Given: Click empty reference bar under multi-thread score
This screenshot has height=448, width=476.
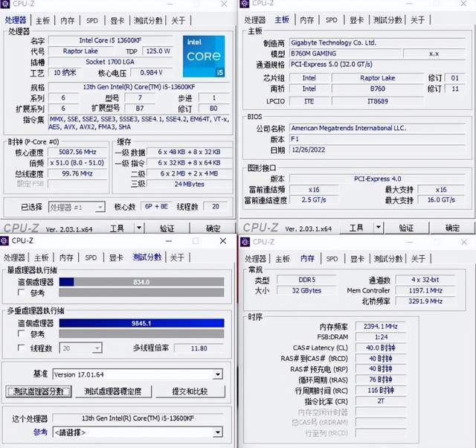Looking at the screenshot, I should (141, 334).
